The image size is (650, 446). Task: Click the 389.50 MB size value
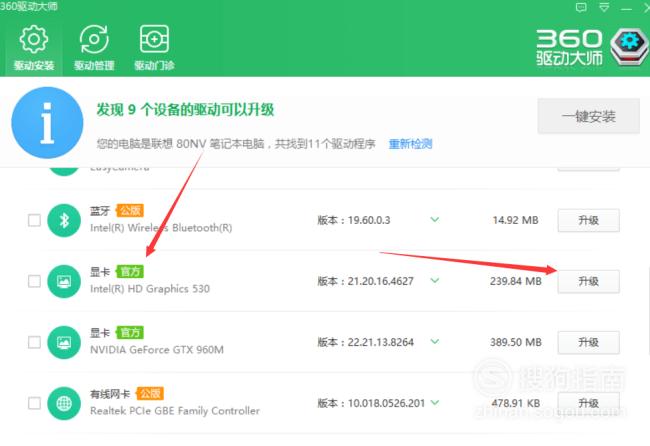pyautogui.click(x=515, y=342)
